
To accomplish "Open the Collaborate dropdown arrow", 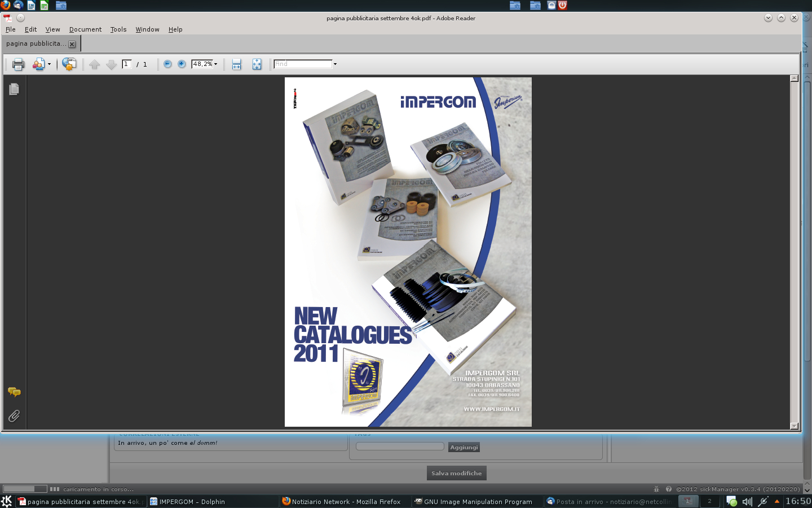I will 49,64.
